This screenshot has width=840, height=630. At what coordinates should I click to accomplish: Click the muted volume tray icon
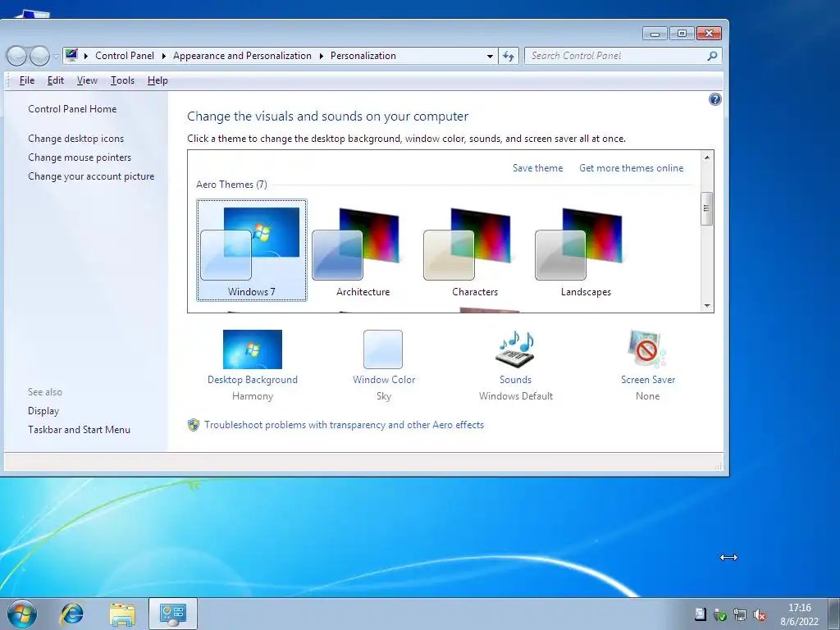(760, 614)
